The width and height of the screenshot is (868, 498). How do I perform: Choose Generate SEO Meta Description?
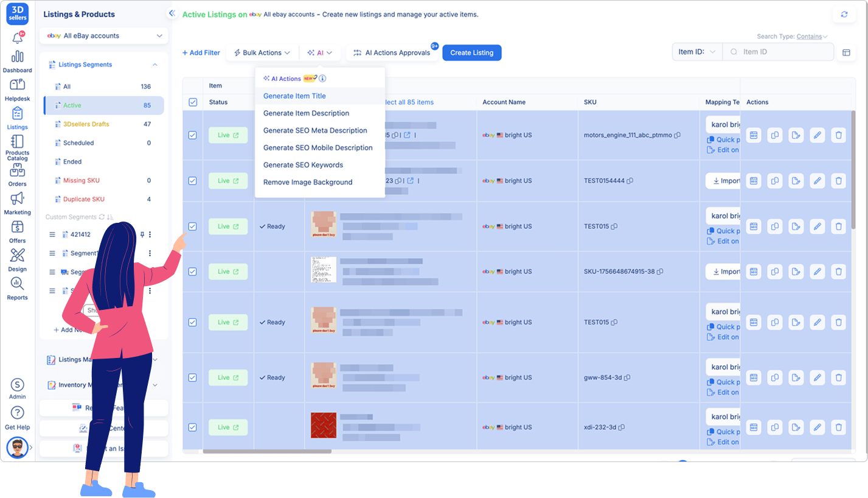click(315, 130)
